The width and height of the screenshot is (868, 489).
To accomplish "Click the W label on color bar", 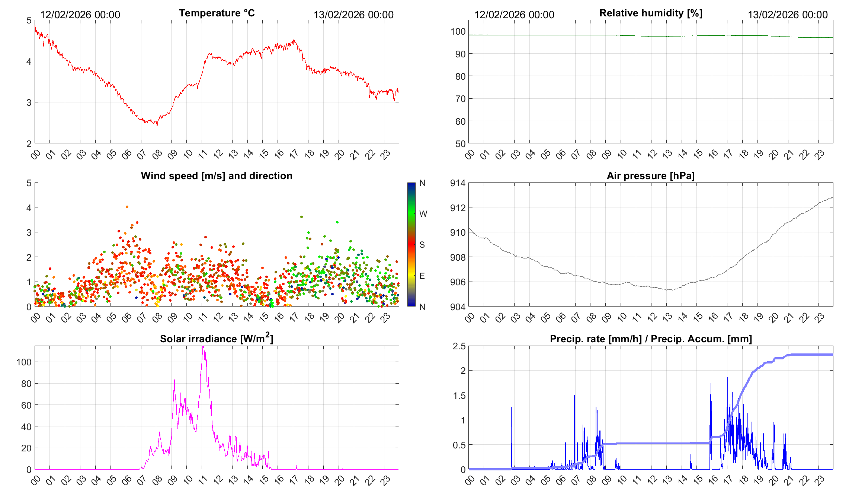I will 423,214.
